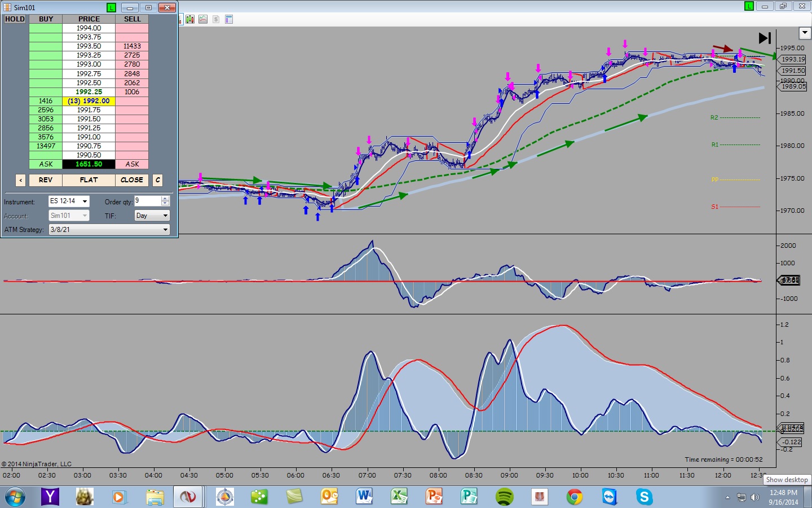812x508 pixels.
Task: Click the yellow 1992.00 price cell
Action: pyautogui.click(x=89, y=101)
